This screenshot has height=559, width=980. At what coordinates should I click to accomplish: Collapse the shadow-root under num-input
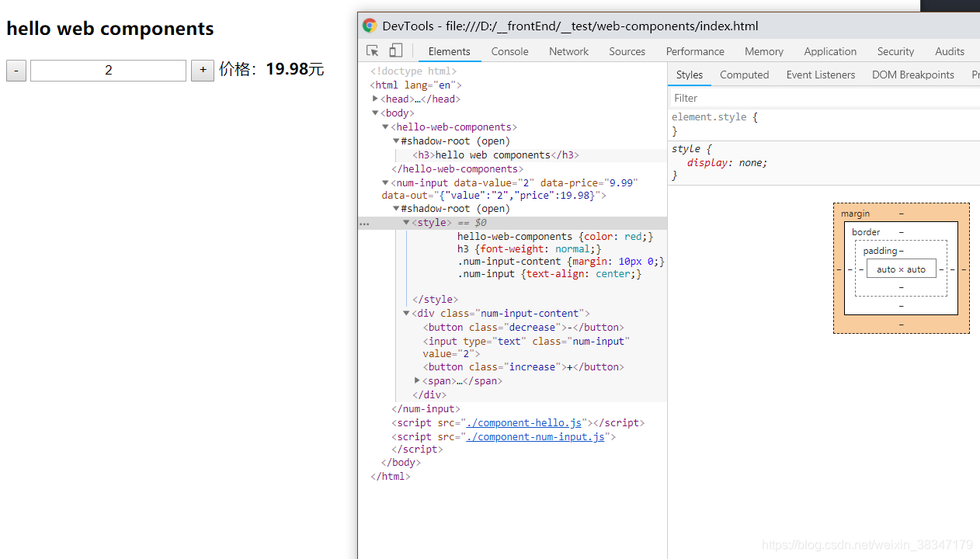point(396,208)
